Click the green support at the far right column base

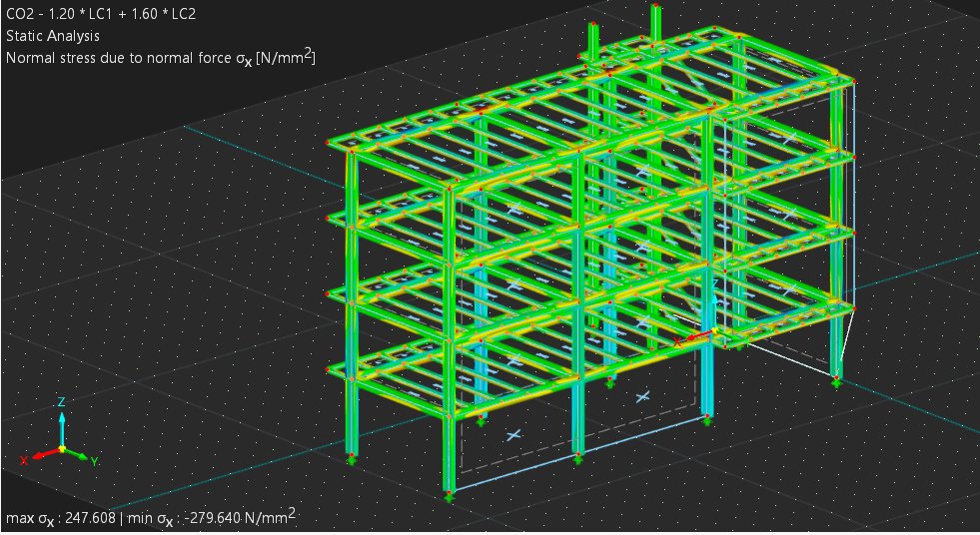tap(837, 382)
